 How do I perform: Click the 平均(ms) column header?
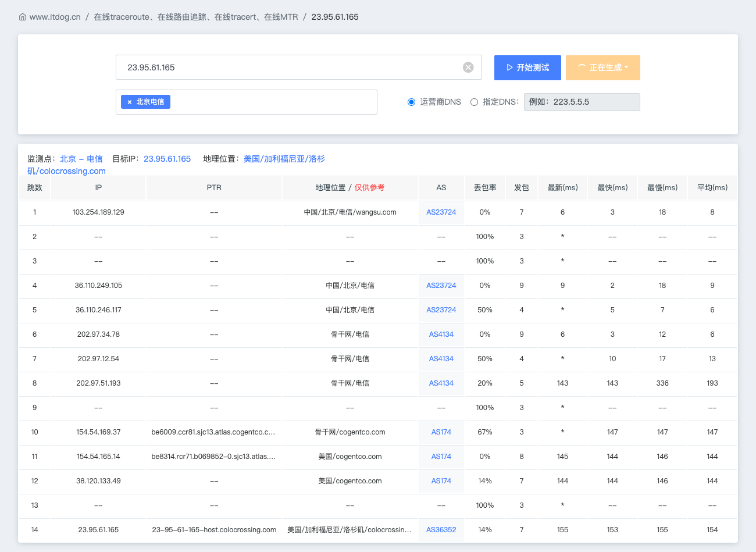tap(712, 188)
